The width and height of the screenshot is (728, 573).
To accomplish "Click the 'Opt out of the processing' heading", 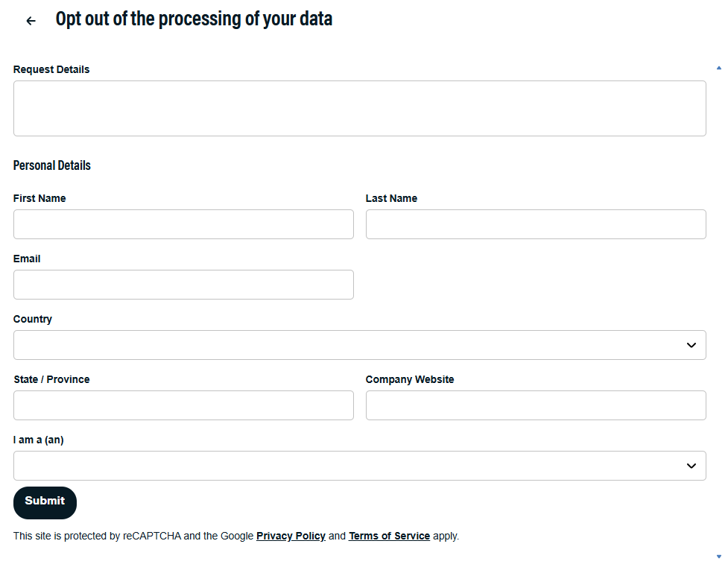I will (194, 19).
